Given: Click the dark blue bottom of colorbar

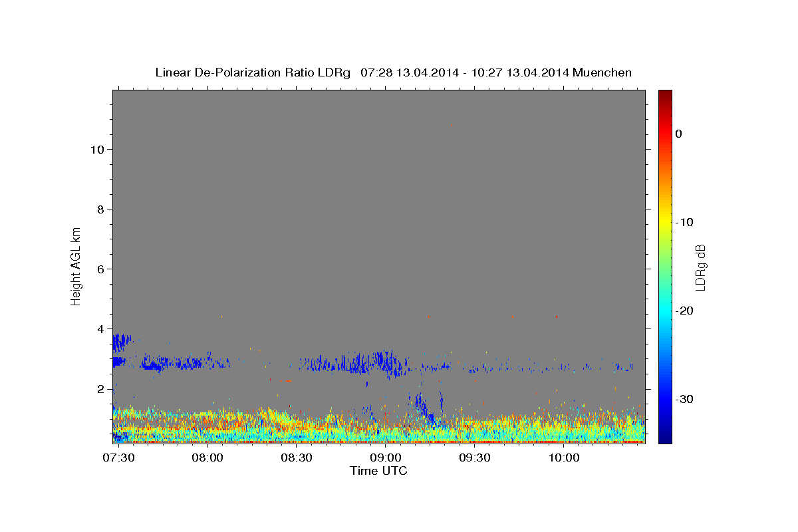Looking at the screenshot, I should pyautogui.click(x=665, y=438).
